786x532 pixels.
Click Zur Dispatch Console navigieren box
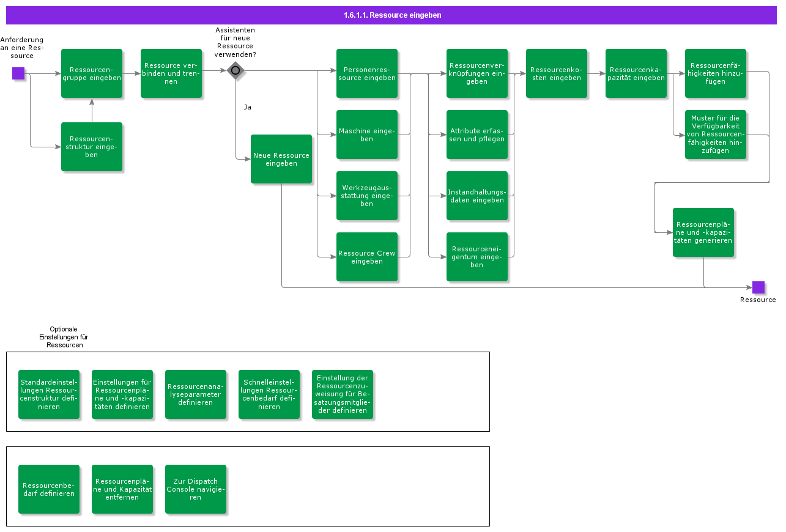(196, 489)
